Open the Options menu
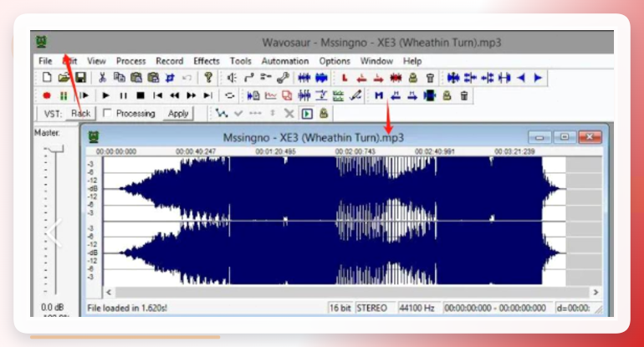Image resolution: width=644 pixels, height=347 pixels. tap(335, 61)
